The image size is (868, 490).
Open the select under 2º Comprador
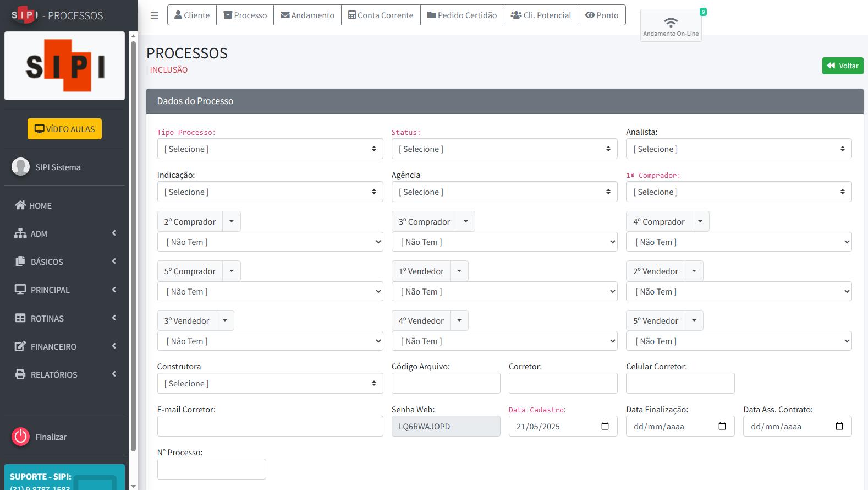pos(270,242)
